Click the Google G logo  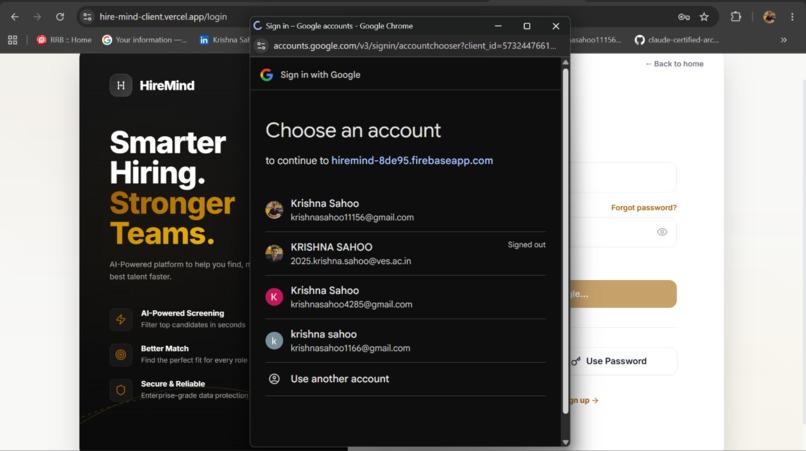[266, 75]
